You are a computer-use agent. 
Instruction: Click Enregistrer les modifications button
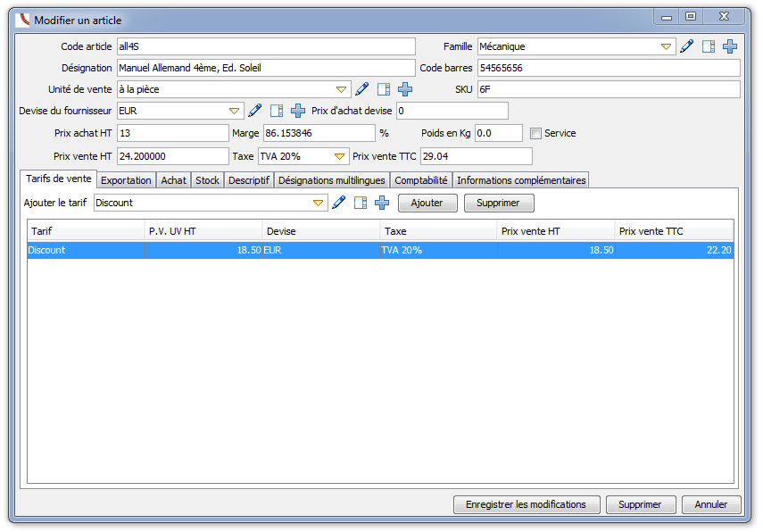[x=526, y=504]
